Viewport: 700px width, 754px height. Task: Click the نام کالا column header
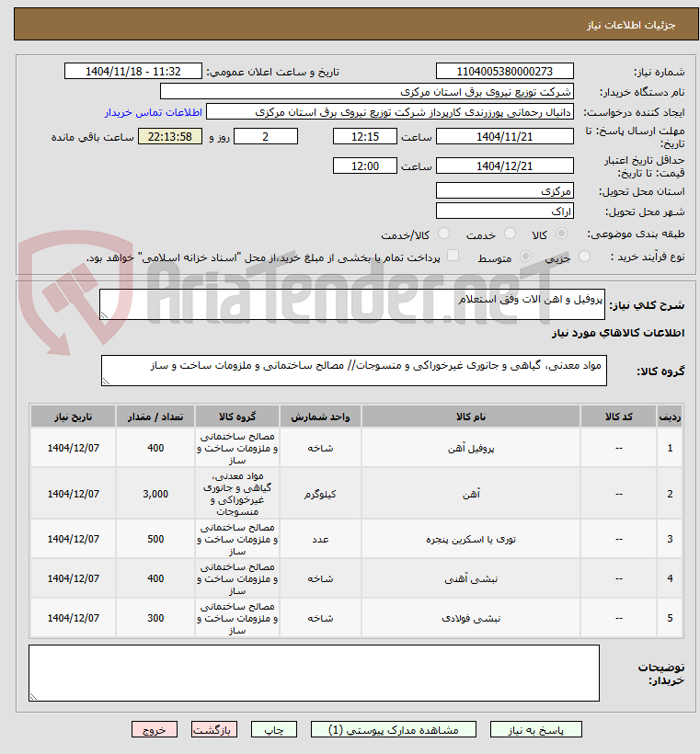pyautogui.click(x=471, y=417)
